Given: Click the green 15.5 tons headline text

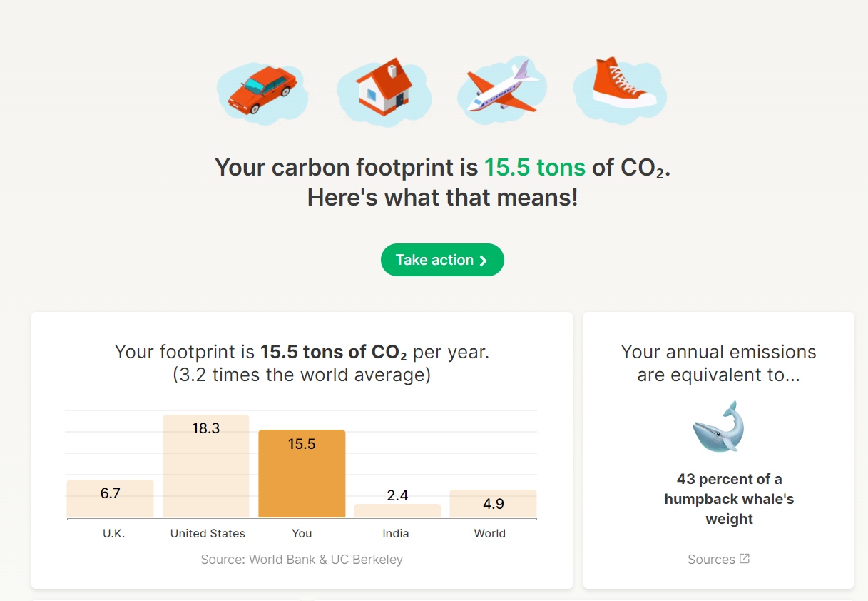Looking at the screenshot, I should click(x=535, y=168).
